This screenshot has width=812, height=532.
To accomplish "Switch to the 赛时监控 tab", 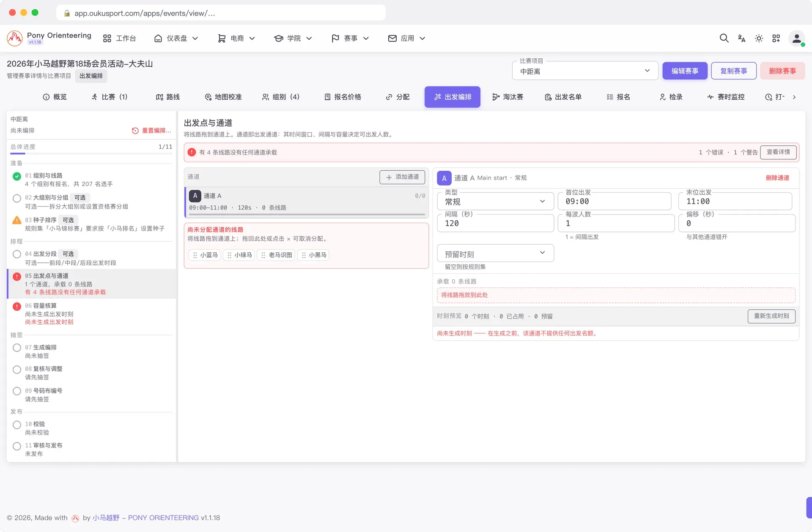I will 726,97.
